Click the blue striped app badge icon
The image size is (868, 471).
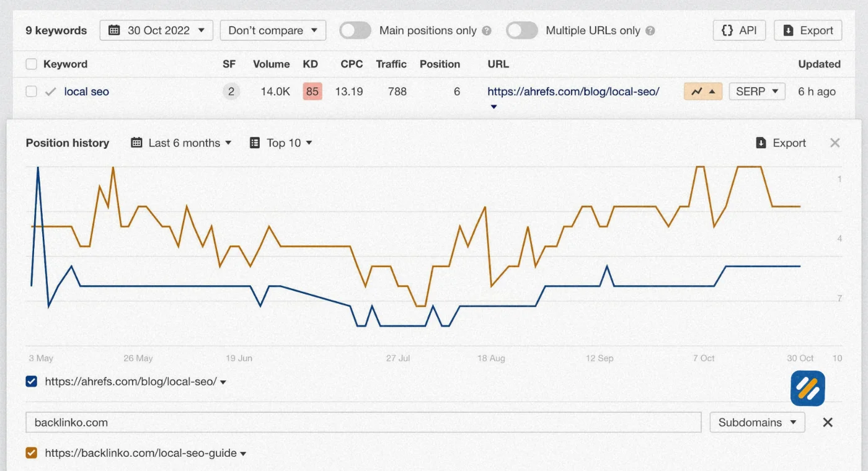[808, 388]
